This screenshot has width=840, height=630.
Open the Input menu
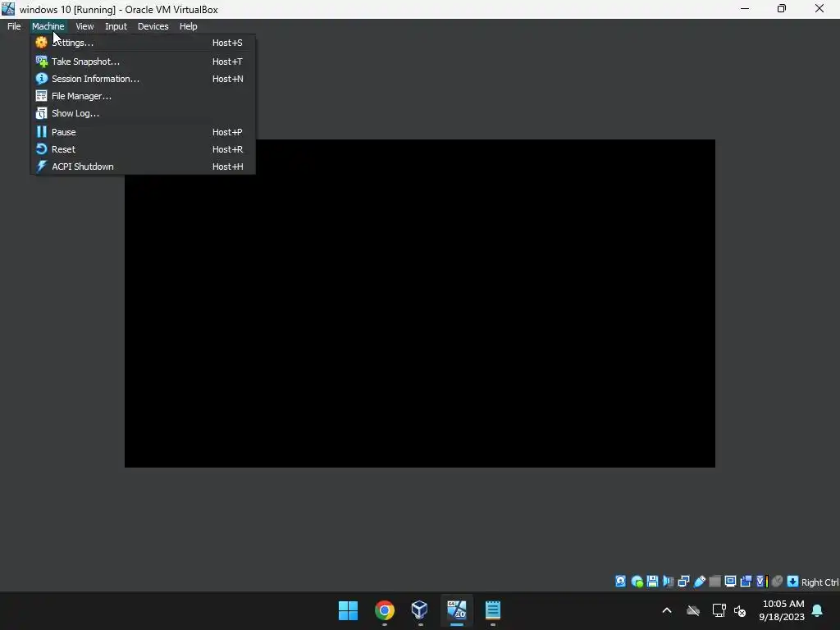116,26
